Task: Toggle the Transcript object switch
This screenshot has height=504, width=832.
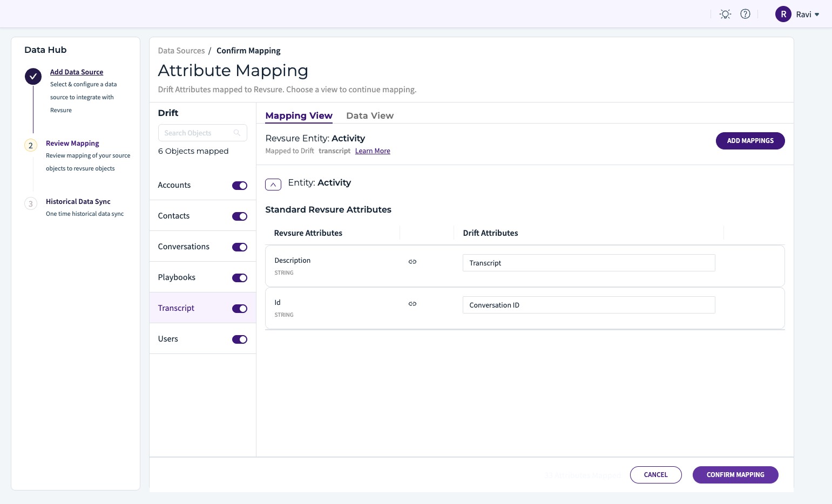Action: click(x=240, y=309)
